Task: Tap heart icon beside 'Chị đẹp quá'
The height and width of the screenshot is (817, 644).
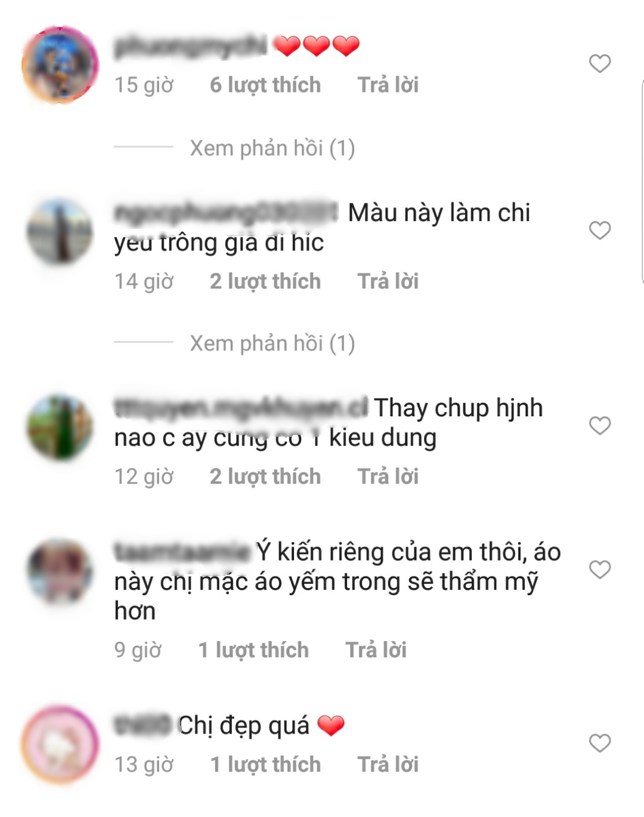Action: (600, 743)
